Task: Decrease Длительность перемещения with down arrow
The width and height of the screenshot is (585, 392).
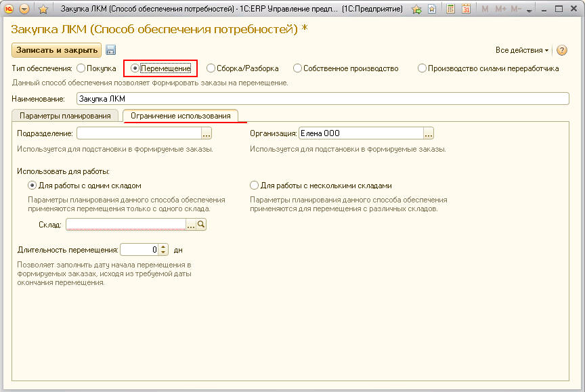Action: pyautogui.click(x=163, y=253)
